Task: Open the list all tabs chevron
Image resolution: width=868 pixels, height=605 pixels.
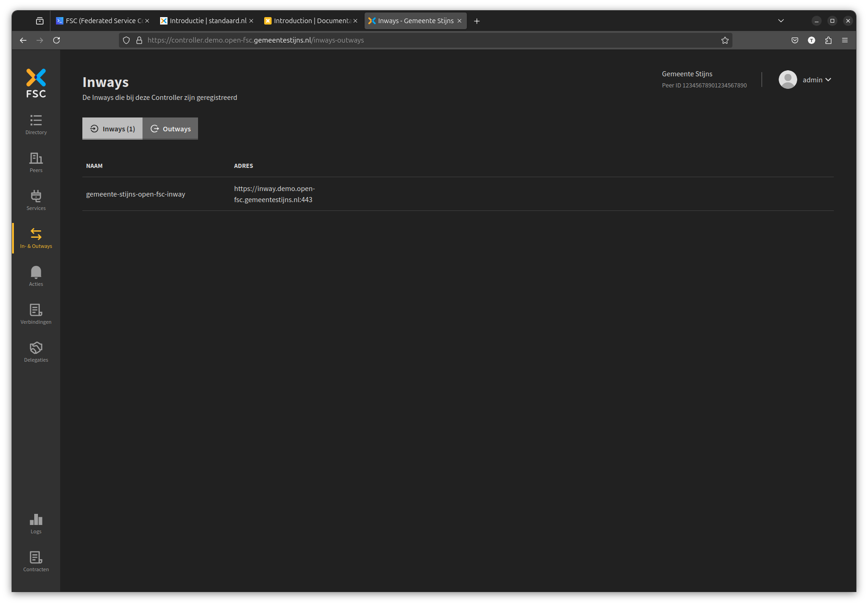Action: 781,21
